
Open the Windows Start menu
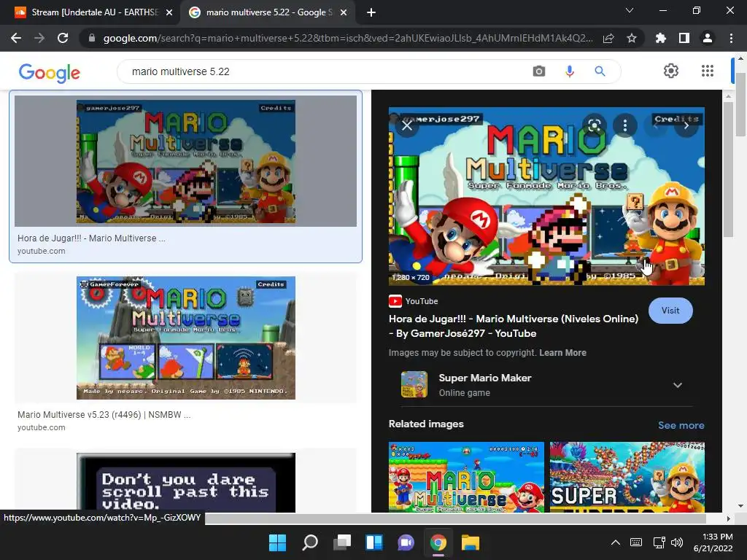[x=277, y=542]
